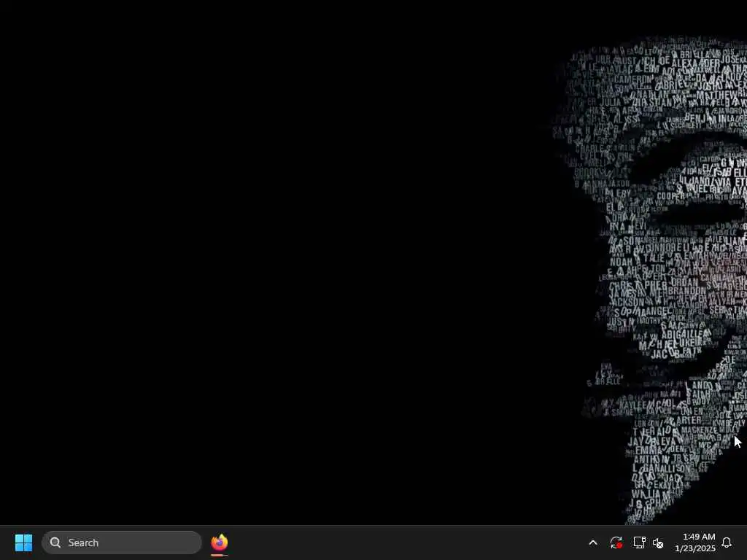Image resolution: width=747 pixels, height=560 pixels.
Task: Click the muted volume tray icon
Action: coord(658,542)
